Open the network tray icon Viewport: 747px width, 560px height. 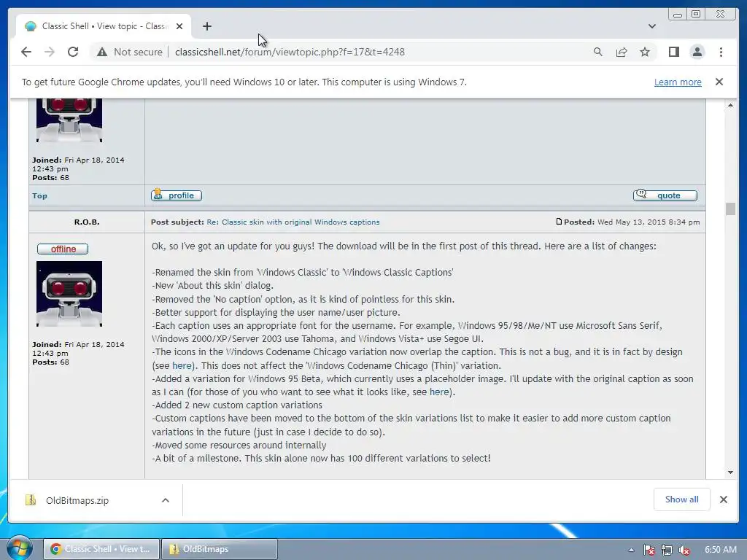click(667, 550)
